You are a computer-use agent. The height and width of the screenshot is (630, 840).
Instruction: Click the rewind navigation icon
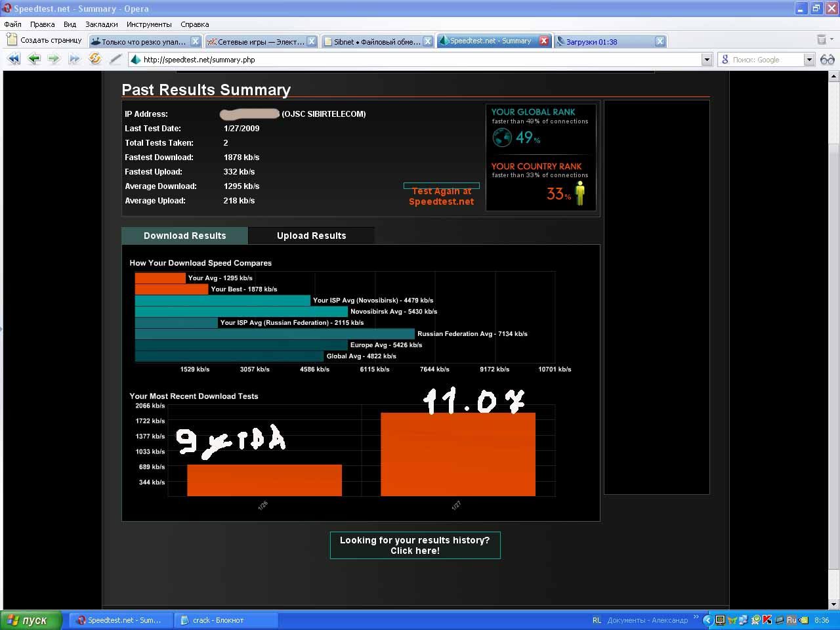pos(14,59)
